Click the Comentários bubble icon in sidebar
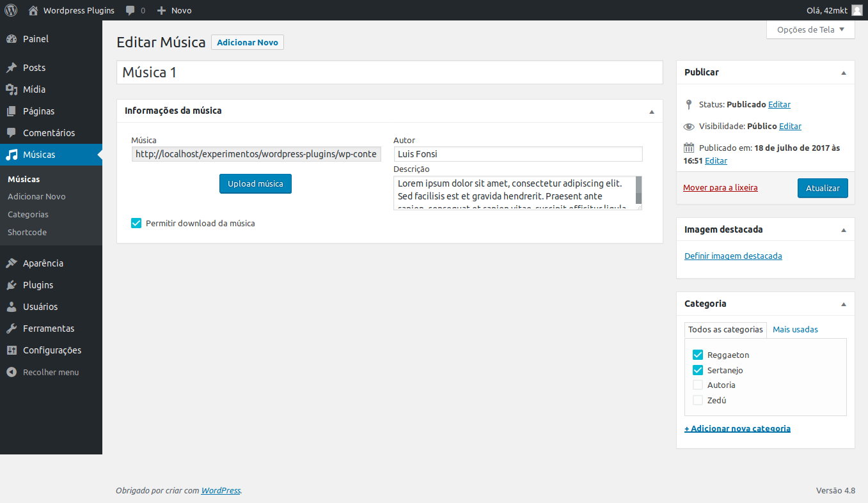The image size is (868, 503). click(x=12, y=133)
